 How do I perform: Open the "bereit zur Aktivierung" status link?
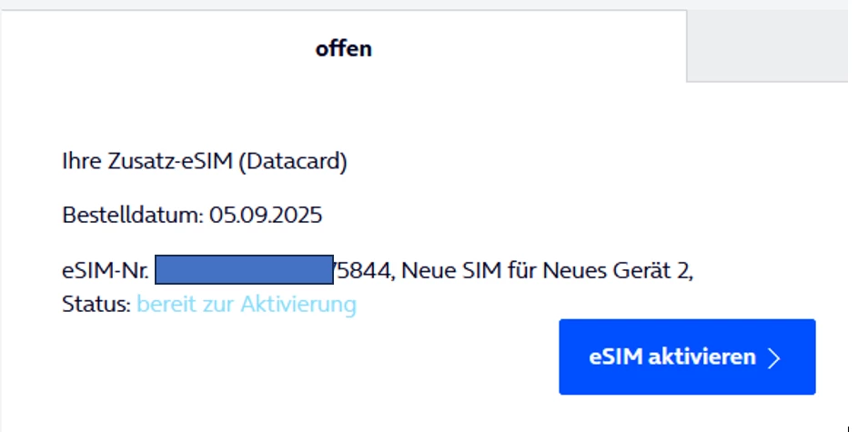(x=247, y=305)
